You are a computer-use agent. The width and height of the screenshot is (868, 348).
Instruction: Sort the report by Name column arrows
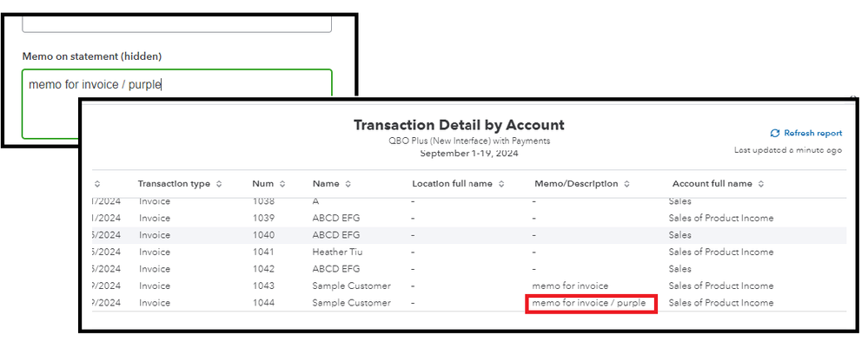(348, 184)
